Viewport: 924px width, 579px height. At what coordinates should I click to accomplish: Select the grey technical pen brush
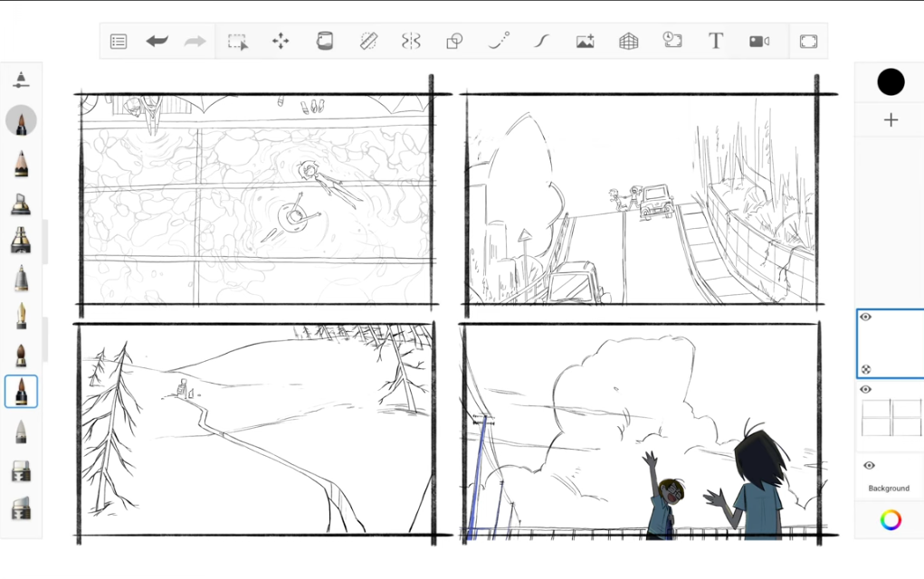coord(21,278)
